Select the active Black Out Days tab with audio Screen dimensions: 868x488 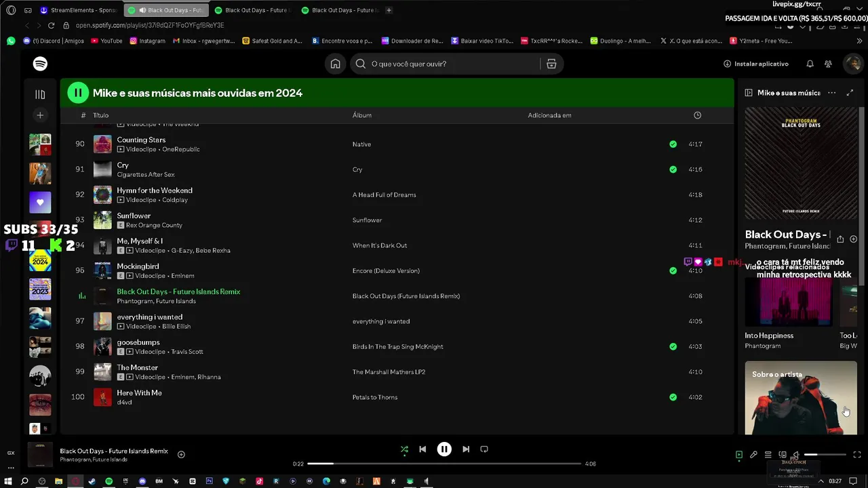click(166, 10)
